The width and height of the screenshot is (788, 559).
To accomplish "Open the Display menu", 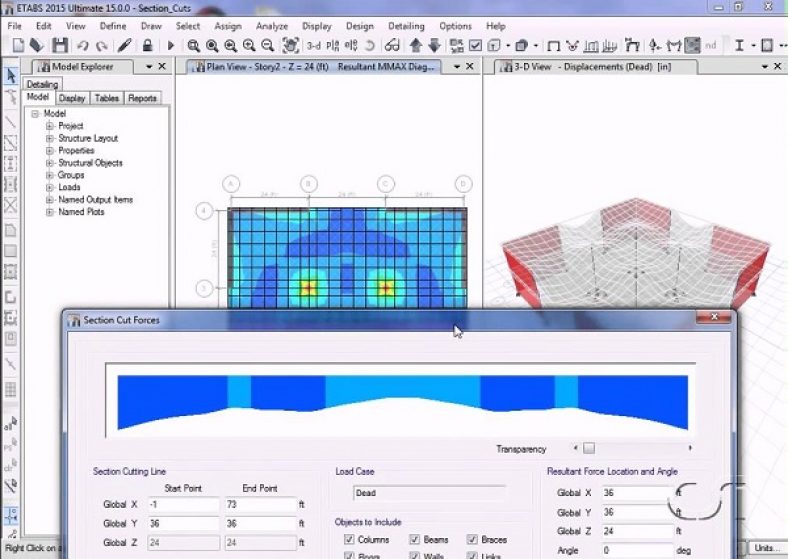I will point(317,26).
